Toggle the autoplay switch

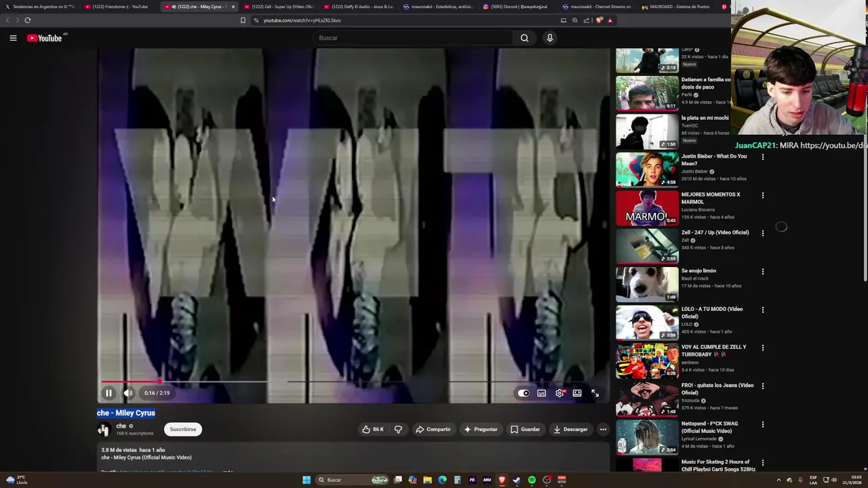click(x=524, y=393)
